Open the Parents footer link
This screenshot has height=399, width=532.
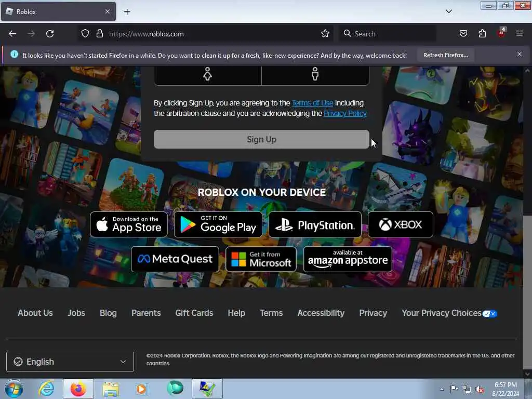coord(146,313)
